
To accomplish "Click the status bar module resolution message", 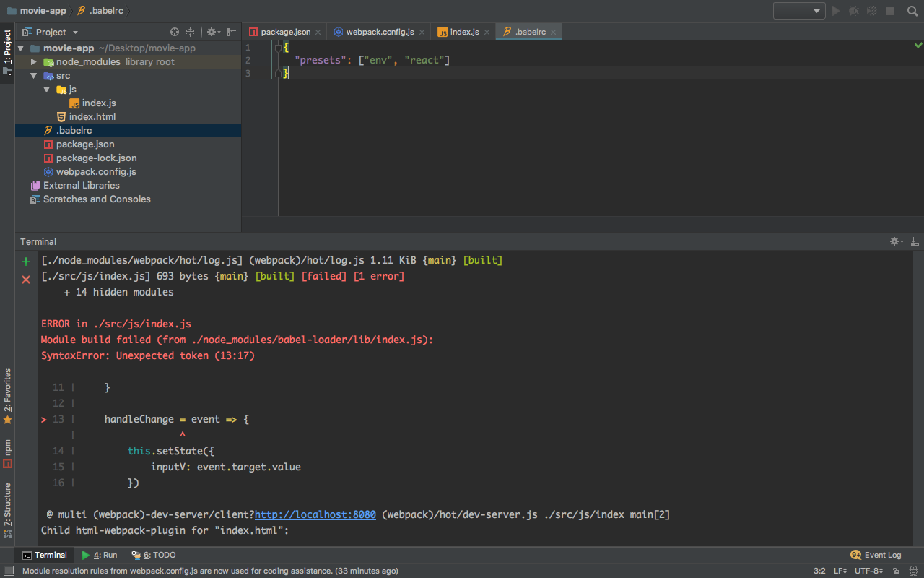I will [x=210, y=571].
